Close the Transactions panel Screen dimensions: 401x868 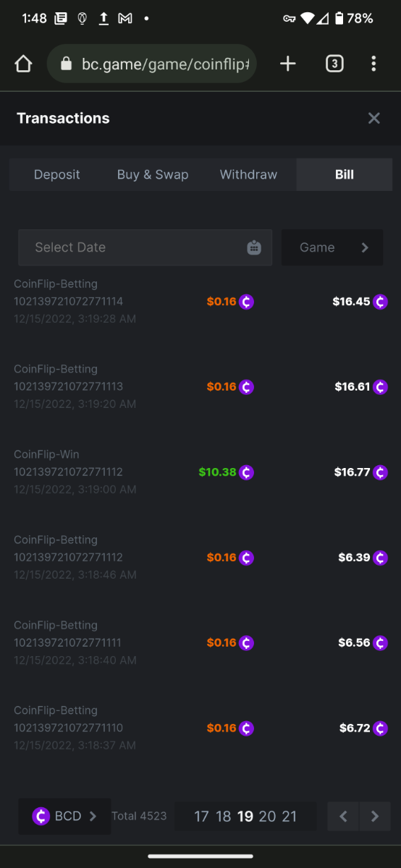pyautogui.click(x=373, y=118)
